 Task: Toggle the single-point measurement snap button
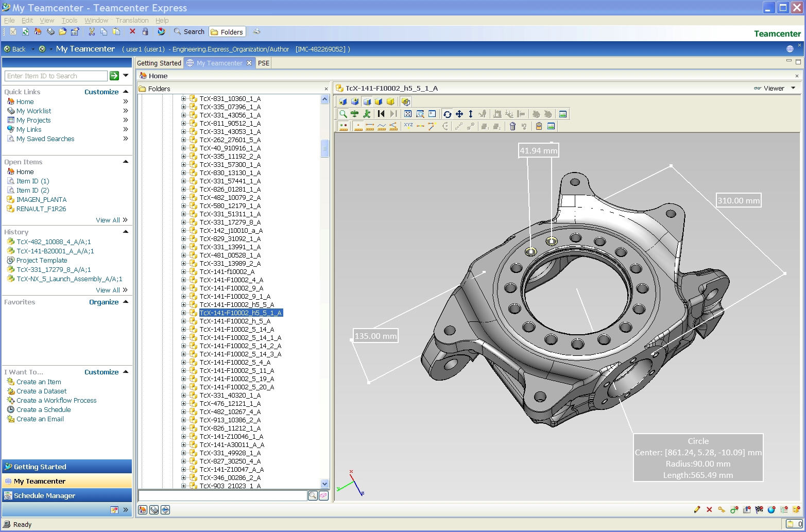click(357, 126)
